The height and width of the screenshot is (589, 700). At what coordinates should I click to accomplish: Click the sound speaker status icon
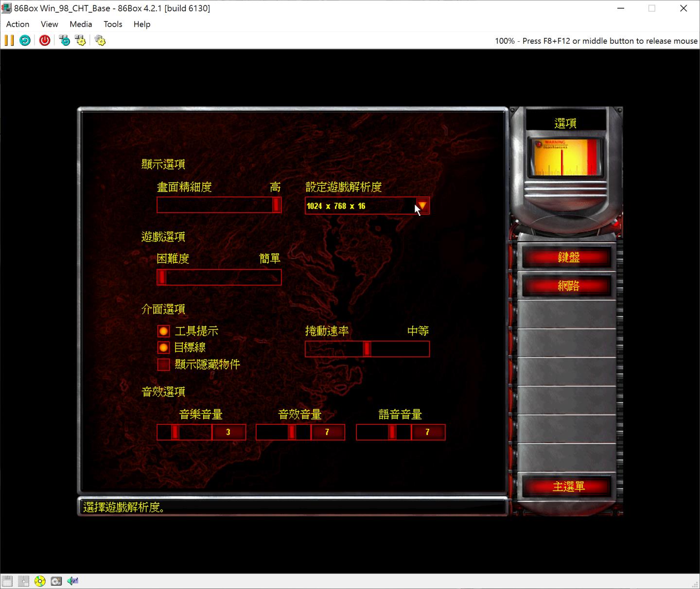(x=73, y=581)
